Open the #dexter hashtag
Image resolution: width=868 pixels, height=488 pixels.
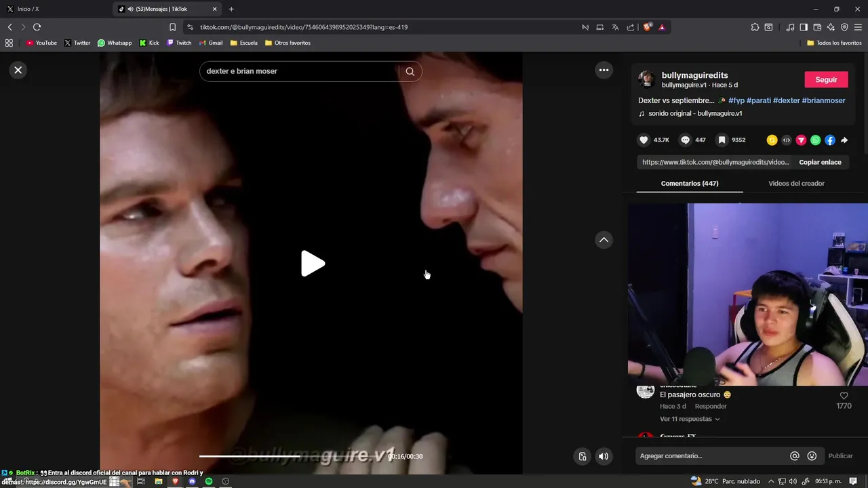pos(787,100)
